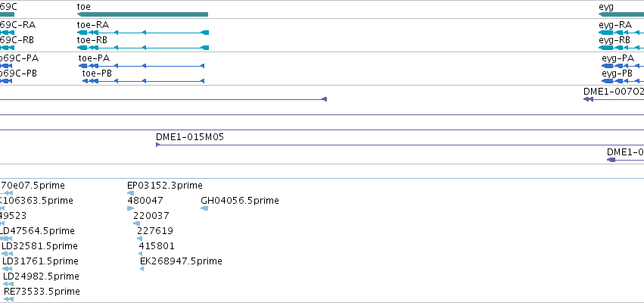The image size is (644, 303).
Task: Select the toe-RB transcript feature
Action: (x=143, y=48)
